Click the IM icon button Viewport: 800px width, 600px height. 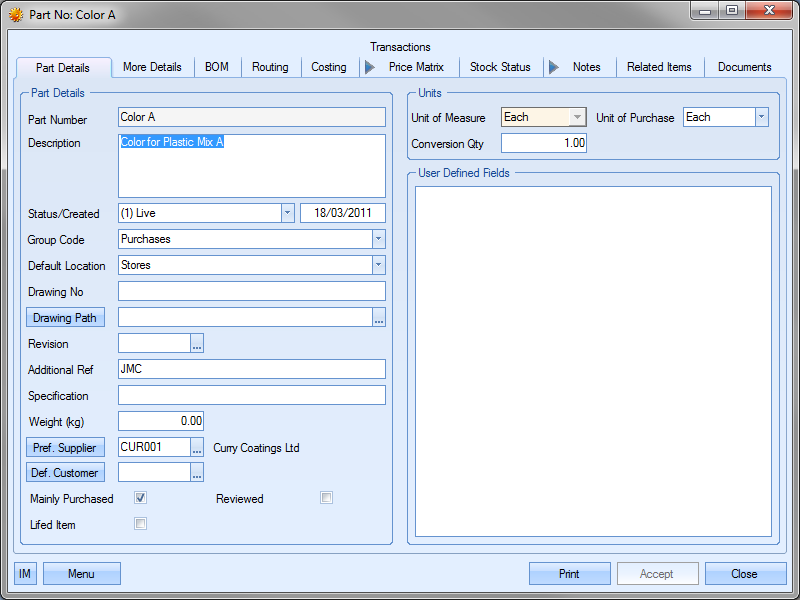coord(26,574)
